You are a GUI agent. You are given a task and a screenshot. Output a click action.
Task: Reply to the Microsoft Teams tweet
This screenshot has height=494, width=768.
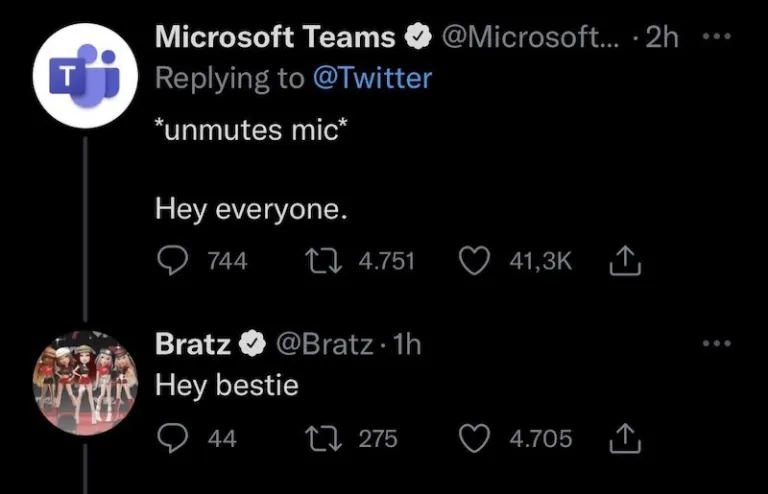(174, 261)
